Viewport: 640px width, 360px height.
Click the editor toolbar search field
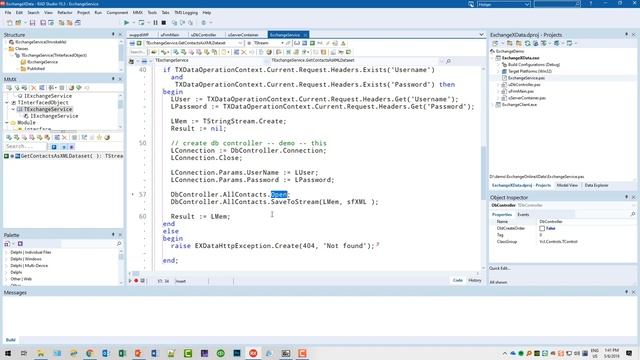(138, 52)
